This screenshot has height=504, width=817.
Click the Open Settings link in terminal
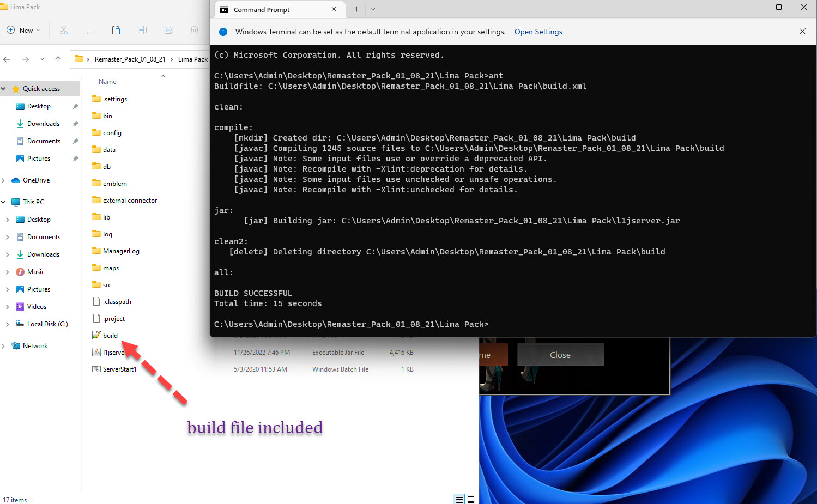[x=538, y=32]
